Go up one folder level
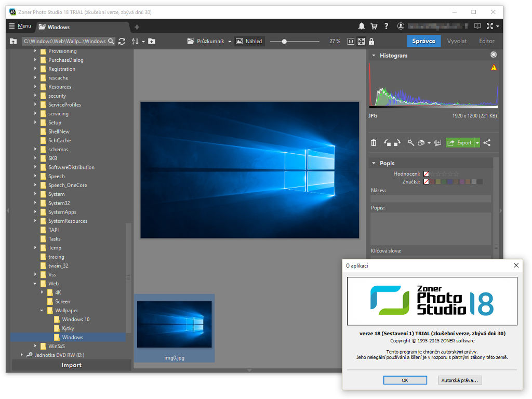 point(13,41)
